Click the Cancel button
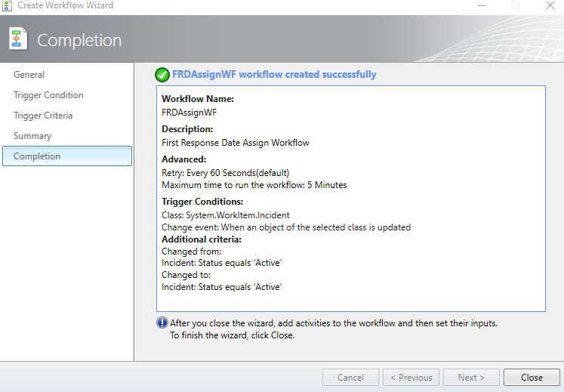Image resolution: width=564 pixels, height=392 pixels. (350, 377)
